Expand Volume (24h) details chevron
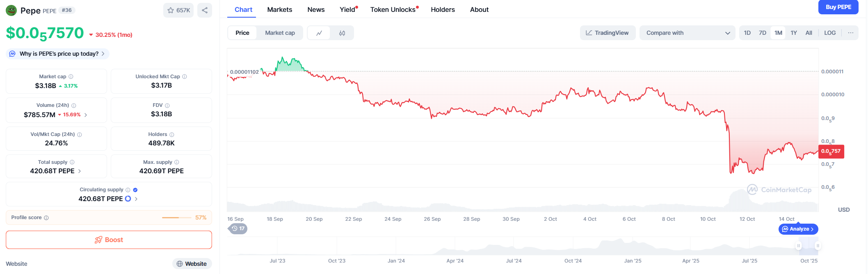 [86, 115]
